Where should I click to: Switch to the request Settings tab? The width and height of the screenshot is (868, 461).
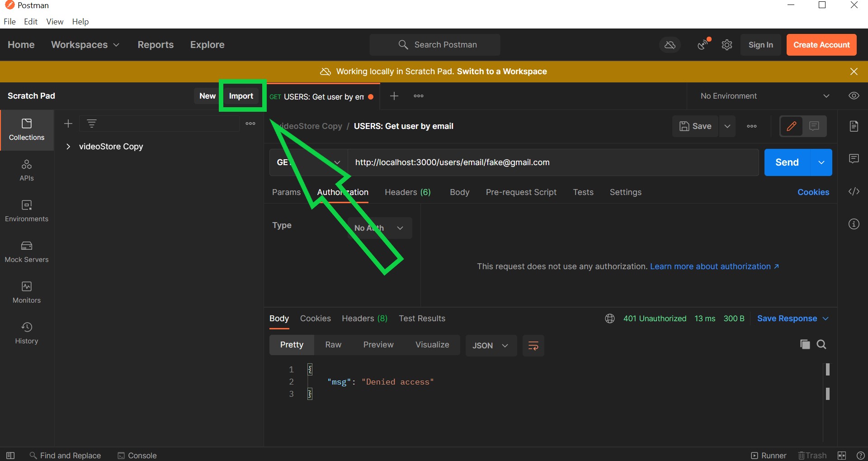tap(625, 192)
